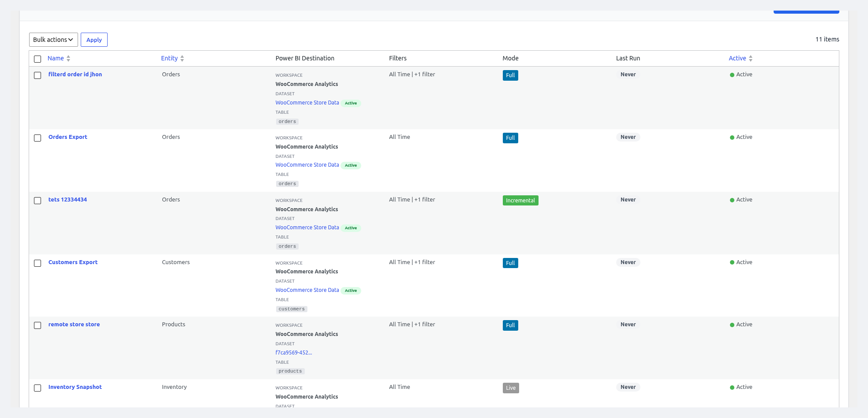Click the Full mode badge in Orders Export row
The image size is (868, 418).
(510, 138)
